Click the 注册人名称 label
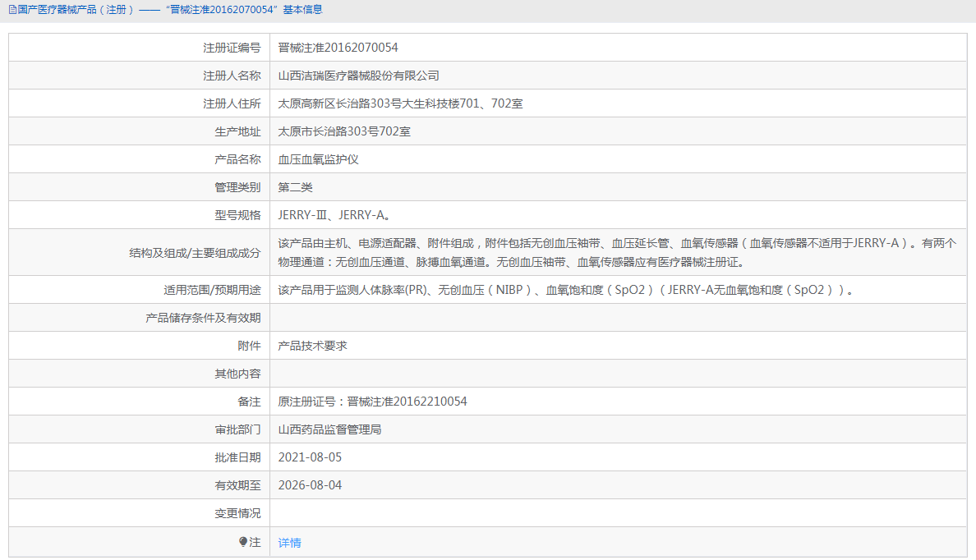 click(x=232, y=76)
